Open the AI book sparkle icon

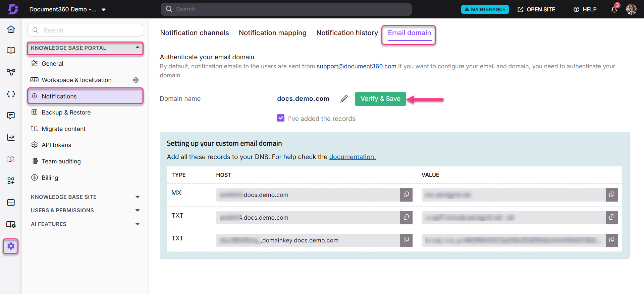pyautogui.click(x=11, y=159)
